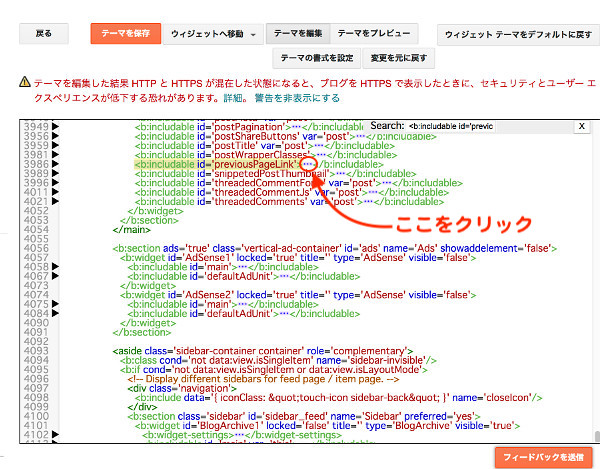Screen dimensions: 600x469
Task: Expand fold arrow at line 3989
Action: click(x=55, y=173)
